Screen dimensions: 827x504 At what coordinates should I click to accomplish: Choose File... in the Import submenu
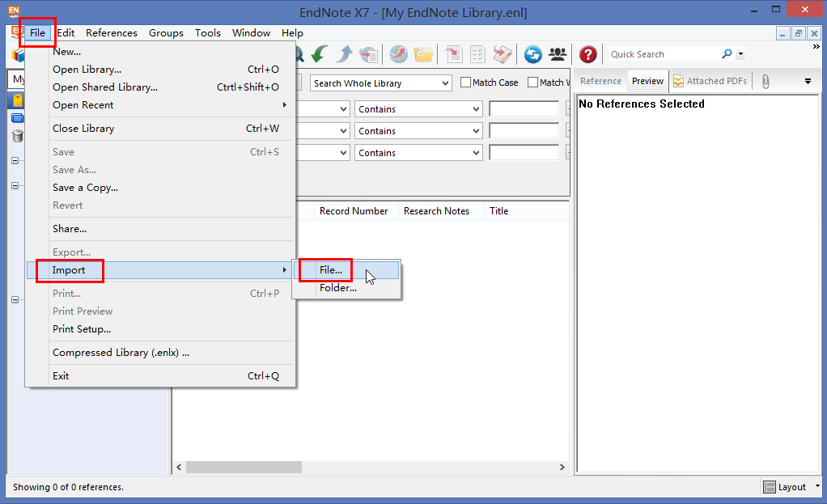click(x=346, y=270)
